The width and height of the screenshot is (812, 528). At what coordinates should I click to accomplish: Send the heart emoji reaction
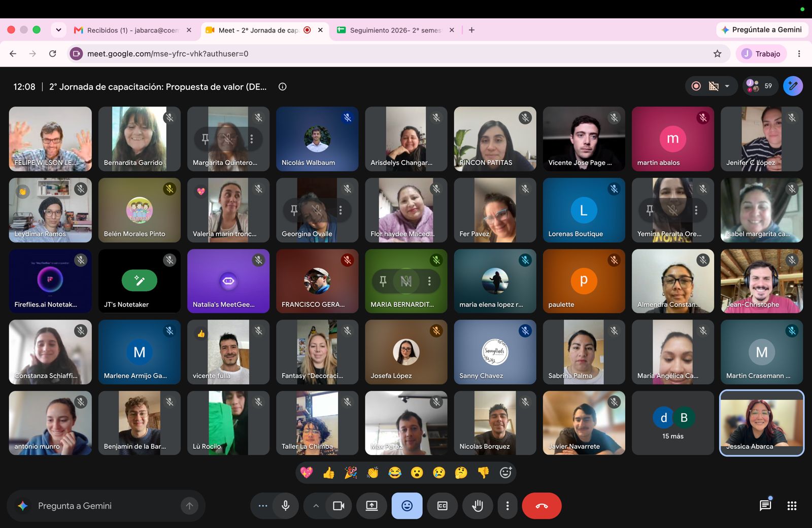(307, 473)
